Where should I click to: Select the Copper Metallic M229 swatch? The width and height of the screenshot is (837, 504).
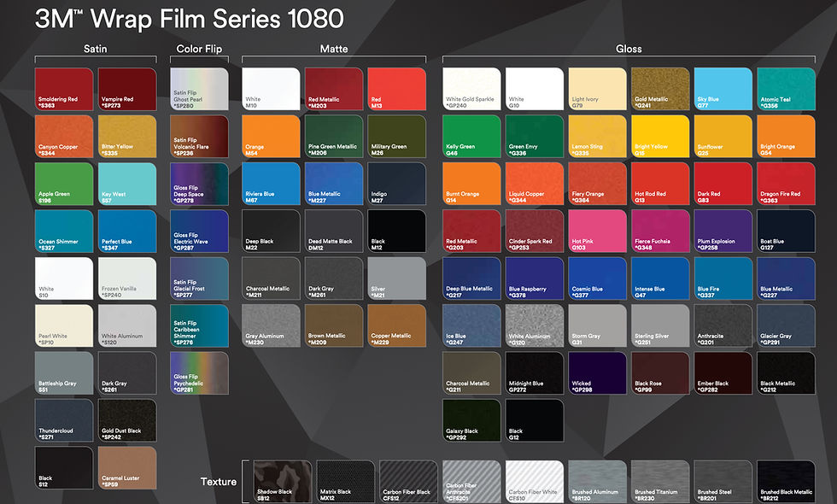click(x=397, y=325)
